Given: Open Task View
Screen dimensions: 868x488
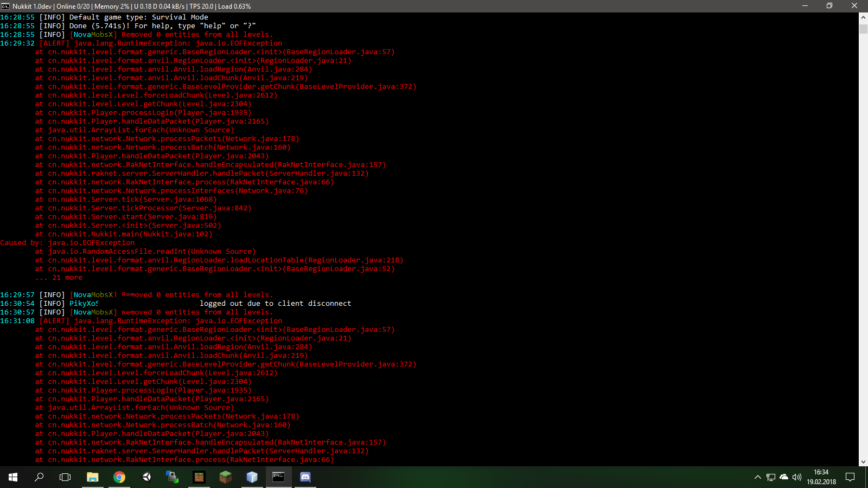Looking at the screenshot, I should (65, 477).
